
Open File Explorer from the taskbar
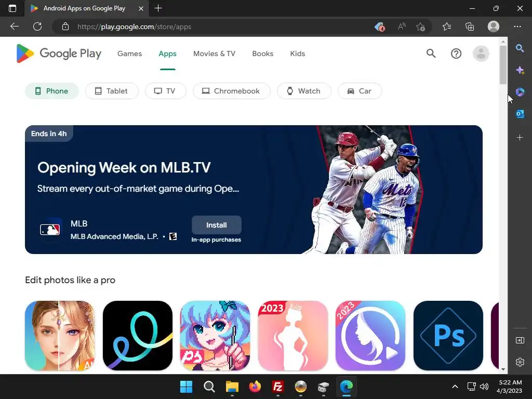(232, 387)
